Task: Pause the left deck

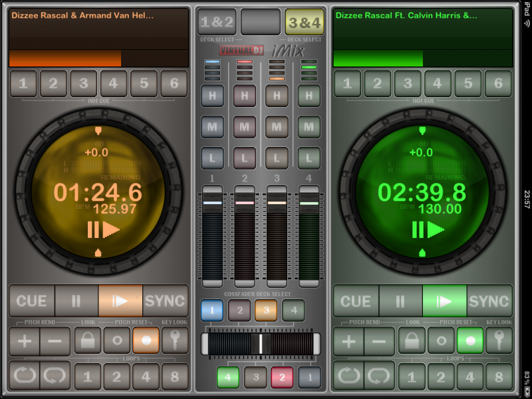Action: pos(76,301)
